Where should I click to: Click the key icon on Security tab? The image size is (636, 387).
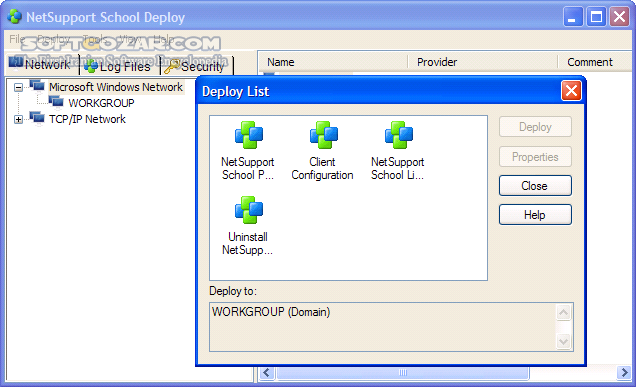click(172, 66)
